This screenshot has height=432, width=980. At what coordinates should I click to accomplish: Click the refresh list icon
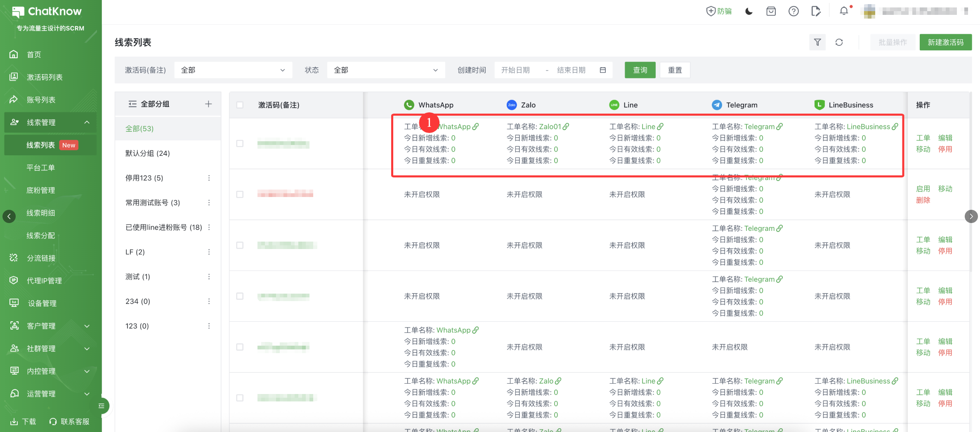click(x=839, y=42)
